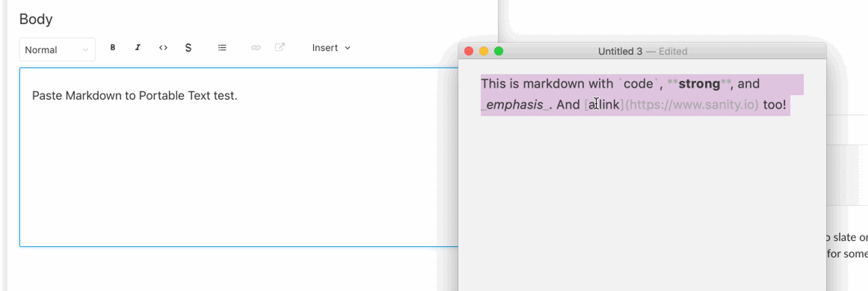This screenshot has height=291, width=868.
Task: Toggle bulleted list icon
Action: click(x=222, y=47)
